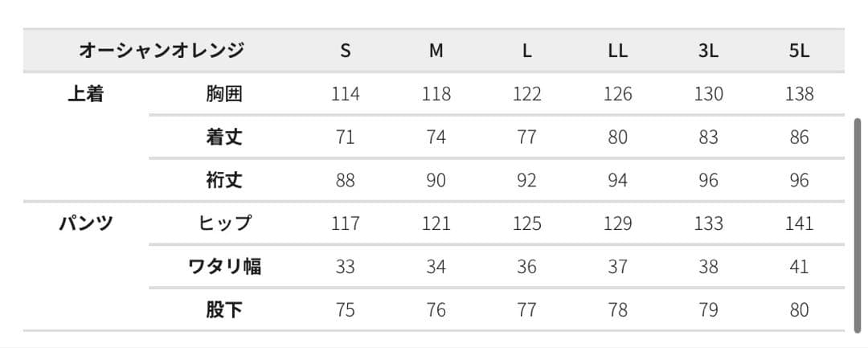Click the ワタリ幅 value 34 for size M
The width and height of the screenshot is (868, 348).
[x=436, y=266]
